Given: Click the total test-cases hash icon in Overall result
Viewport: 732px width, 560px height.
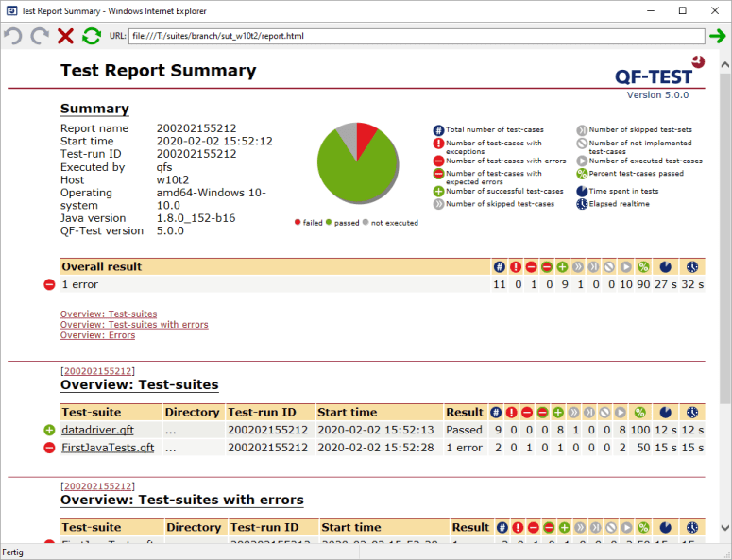Looking at the screenshot, I should point(499,267).
